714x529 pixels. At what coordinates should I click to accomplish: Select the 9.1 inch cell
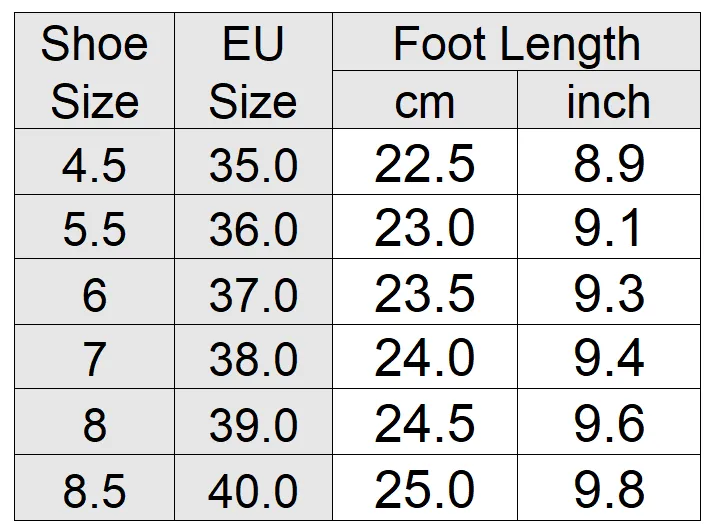pos(609,227)
